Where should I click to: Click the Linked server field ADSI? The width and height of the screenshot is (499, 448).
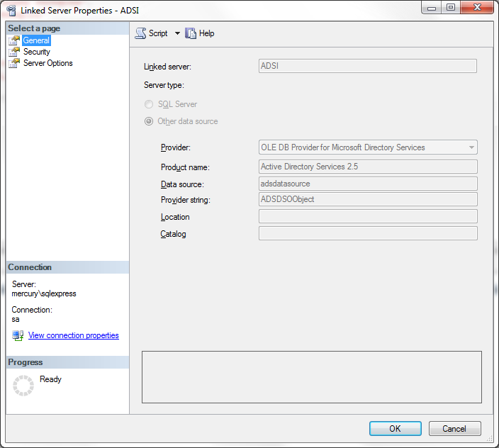[x=368, y=66]
